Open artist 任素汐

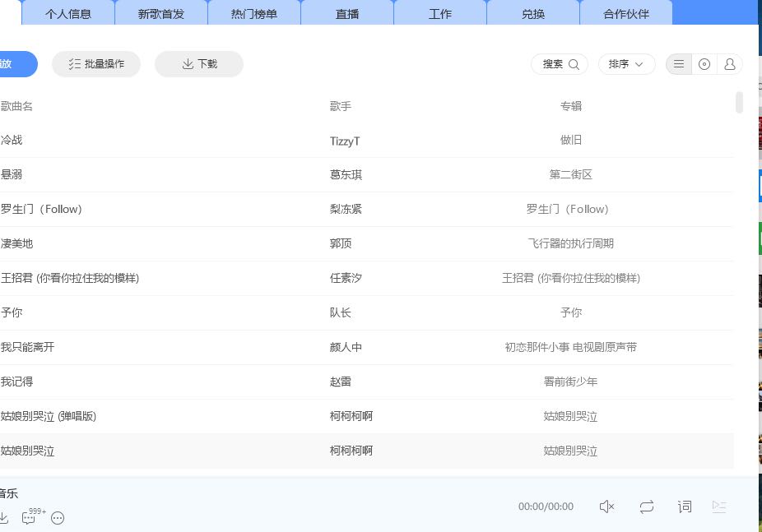pyautogui.click(x=346, y=278)
